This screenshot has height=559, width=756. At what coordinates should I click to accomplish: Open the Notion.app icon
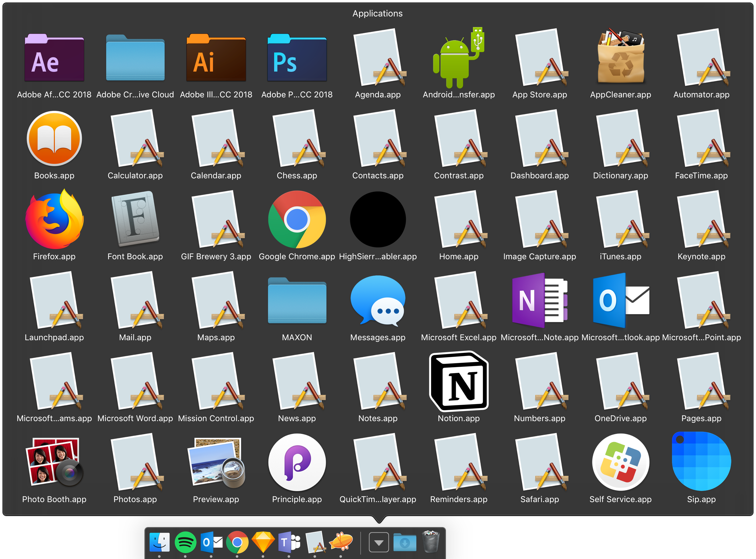coord(458,381)
